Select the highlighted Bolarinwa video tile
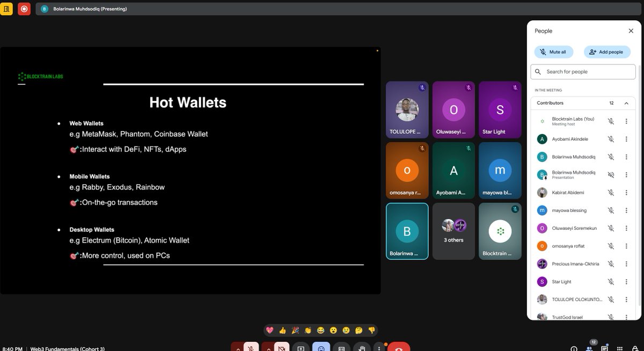 tap(407, 231)
